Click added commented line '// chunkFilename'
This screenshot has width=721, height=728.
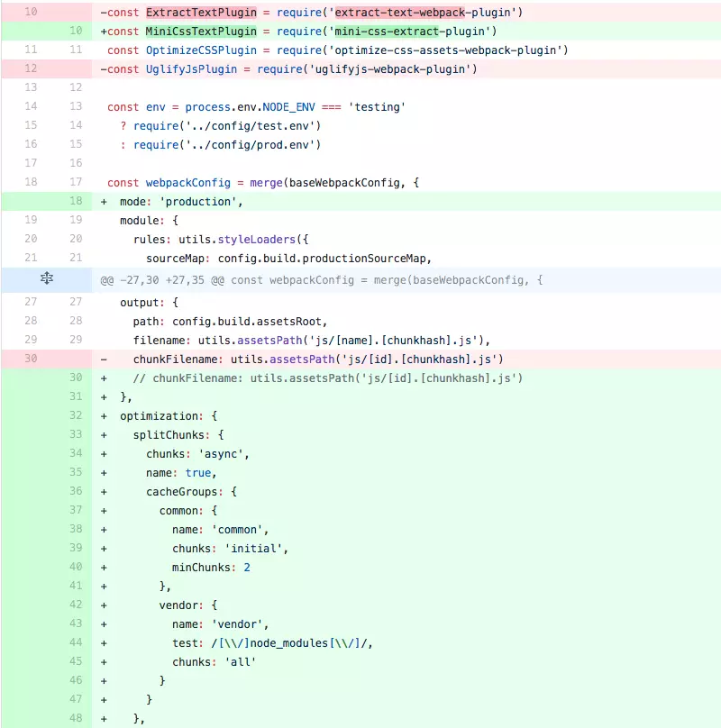click(x=312, y=378)
